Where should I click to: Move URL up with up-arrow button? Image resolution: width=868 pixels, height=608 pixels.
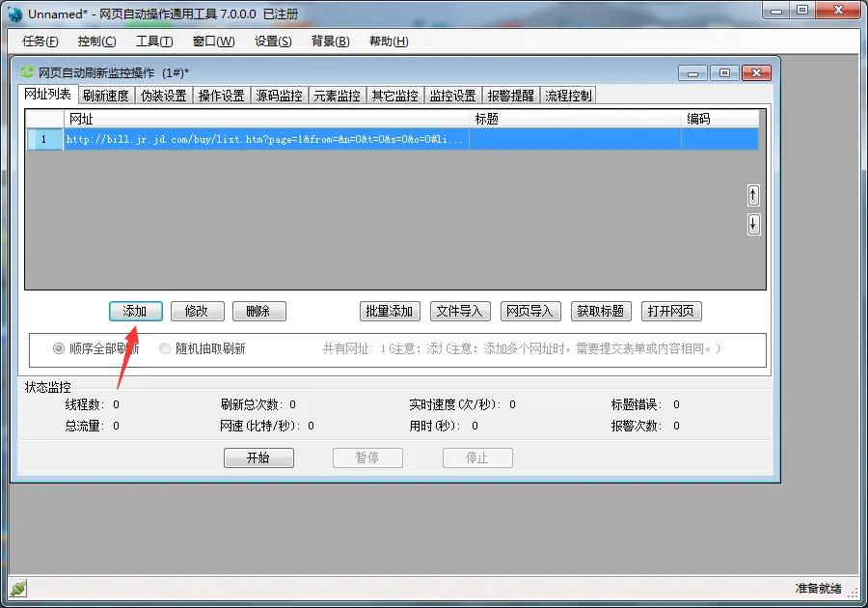coord(753,195)
